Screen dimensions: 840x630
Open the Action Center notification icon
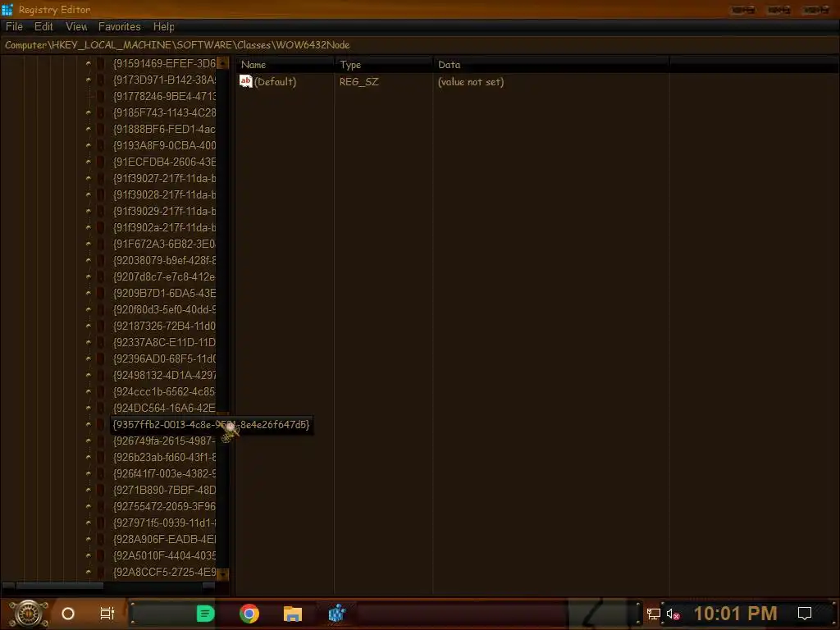click(805, 614)
